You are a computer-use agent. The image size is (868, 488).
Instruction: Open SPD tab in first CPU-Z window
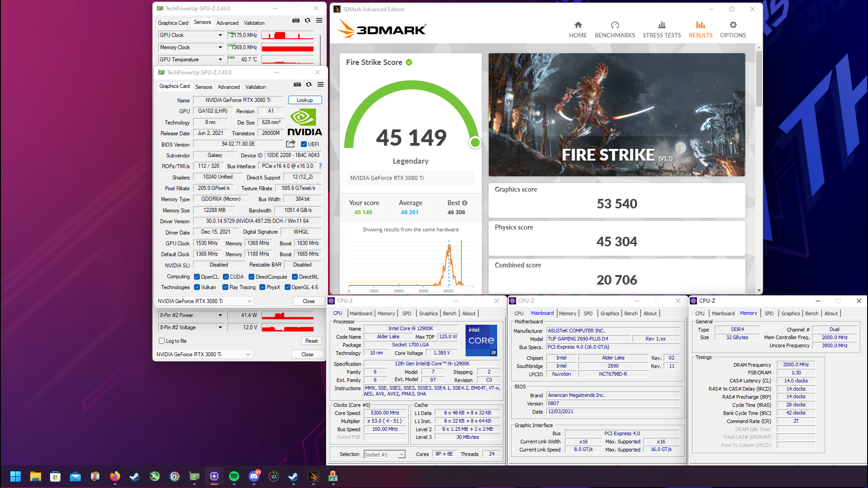click(x=407, y=313)
